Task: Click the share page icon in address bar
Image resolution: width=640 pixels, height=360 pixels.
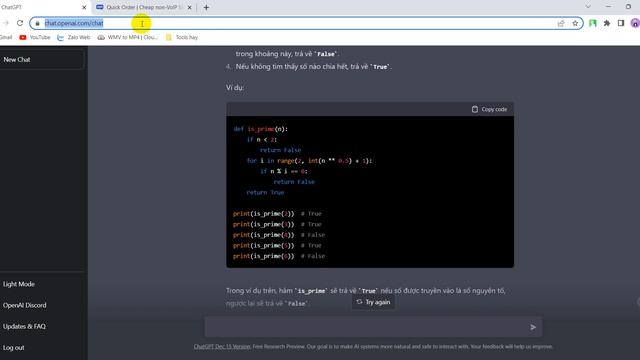Action: (561, 23)
